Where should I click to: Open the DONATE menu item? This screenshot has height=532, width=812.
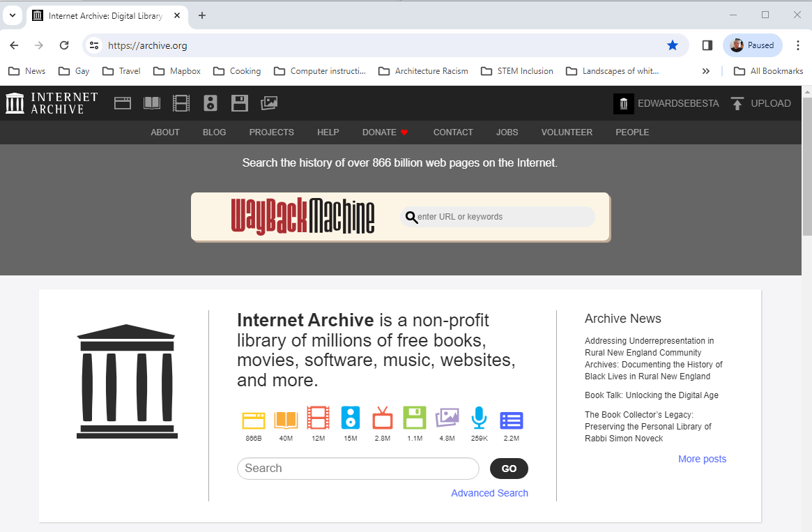385,132
